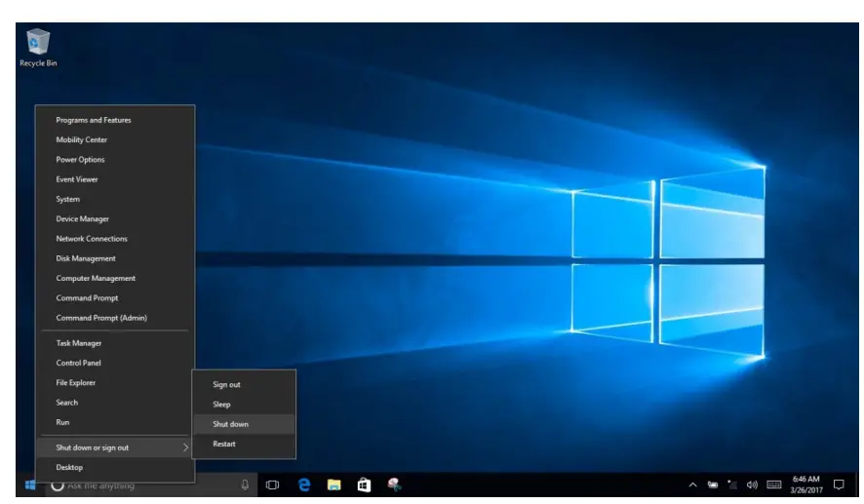Screen dimensions: 864x504
Task: Open the touch keyboard icon
Action: [x=773, y=485]
